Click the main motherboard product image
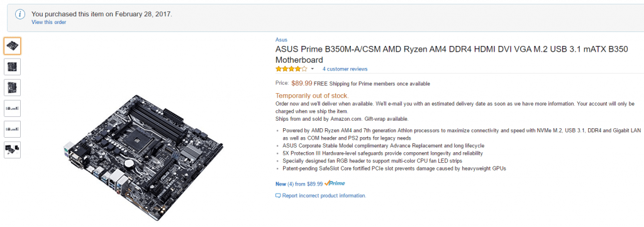644x227 pixels. 143,157
